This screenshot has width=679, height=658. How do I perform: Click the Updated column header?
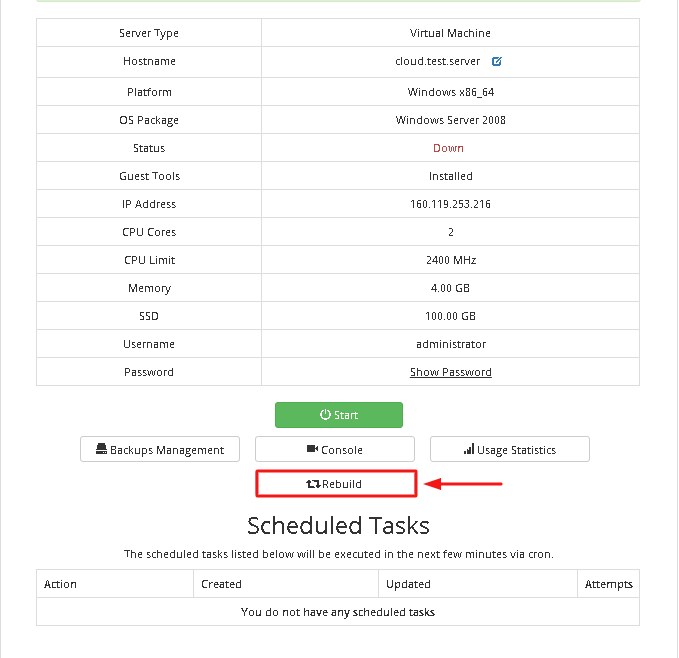tap(408, 584)
